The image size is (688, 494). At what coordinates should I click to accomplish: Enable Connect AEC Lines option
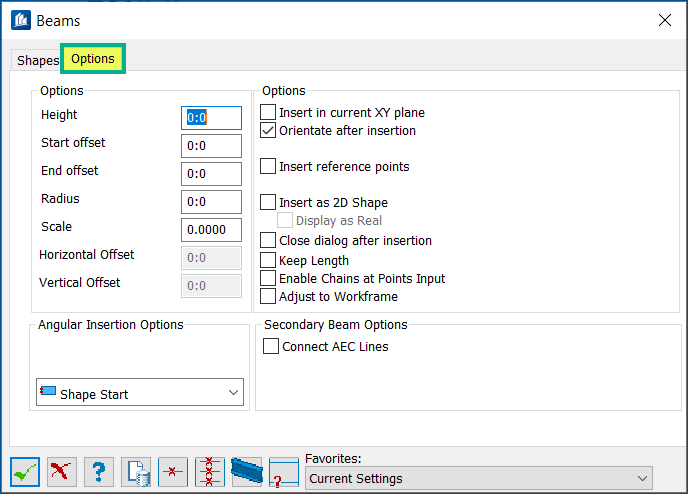pyautogui.click(x=271, y=346)
